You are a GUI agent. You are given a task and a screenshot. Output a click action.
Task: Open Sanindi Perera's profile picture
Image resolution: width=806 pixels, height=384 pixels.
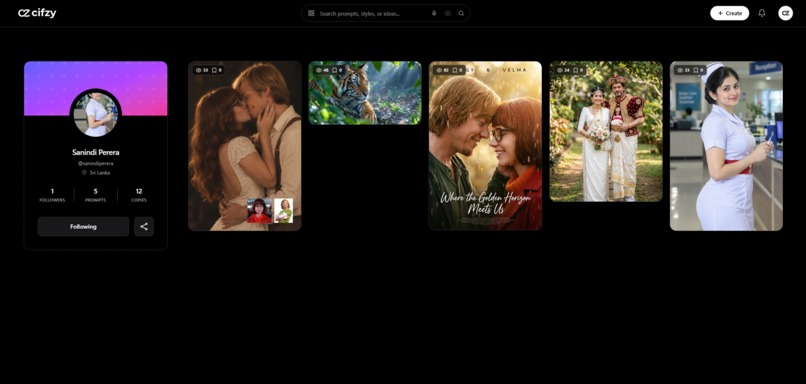(96, 114)
